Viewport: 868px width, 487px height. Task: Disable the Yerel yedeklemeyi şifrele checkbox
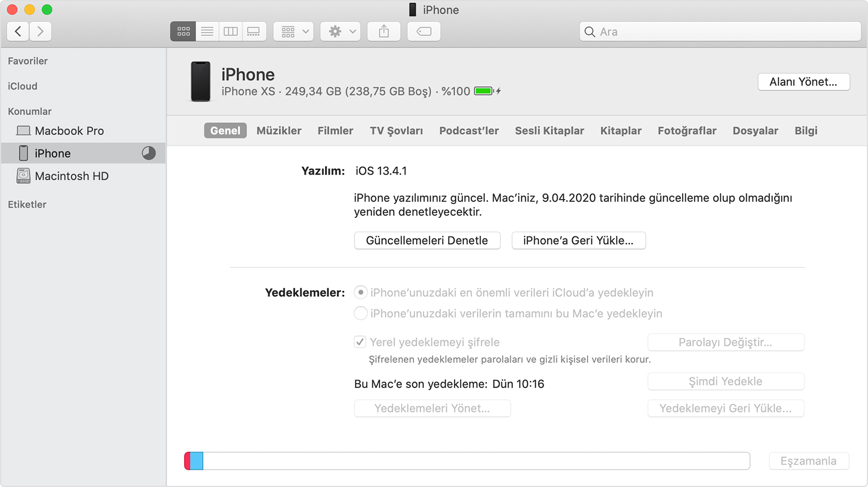coord(359,342)
